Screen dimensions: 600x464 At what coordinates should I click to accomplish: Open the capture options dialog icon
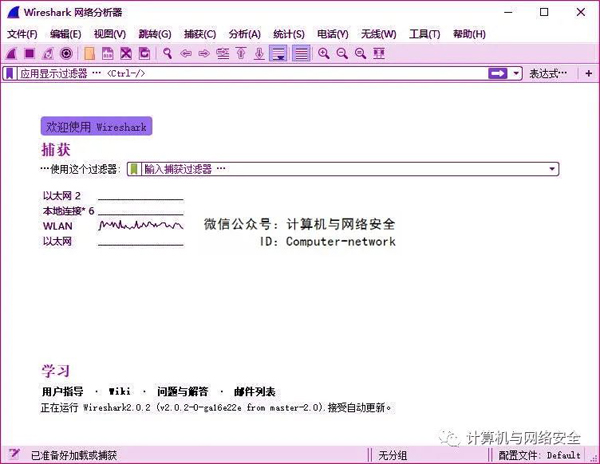(x=66, y=53)
